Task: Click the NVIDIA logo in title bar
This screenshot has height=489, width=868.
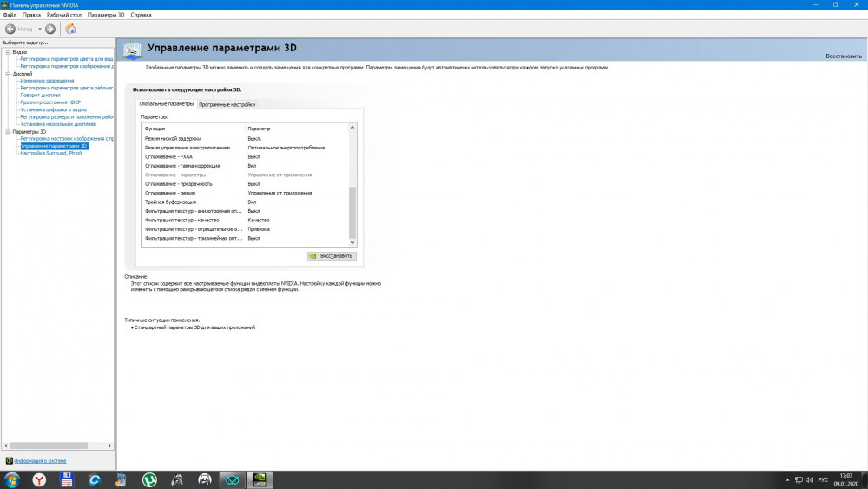Action: click(x=4, y=5)
